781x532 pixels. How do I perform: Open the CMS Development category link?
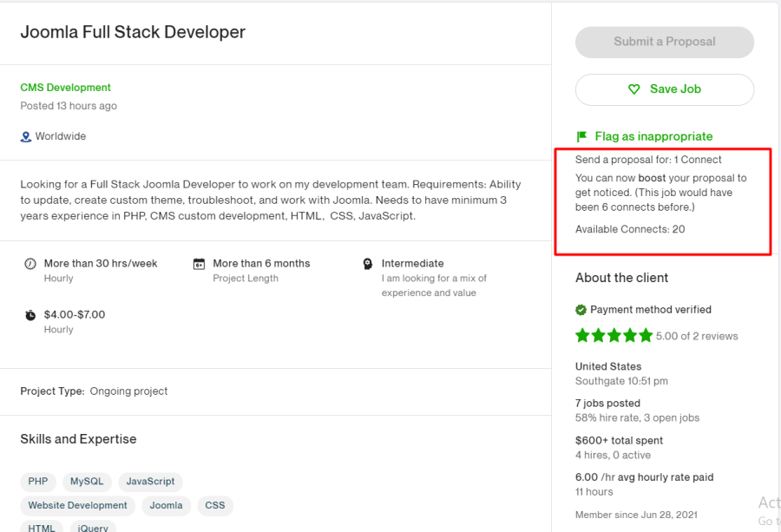[65, 87]
